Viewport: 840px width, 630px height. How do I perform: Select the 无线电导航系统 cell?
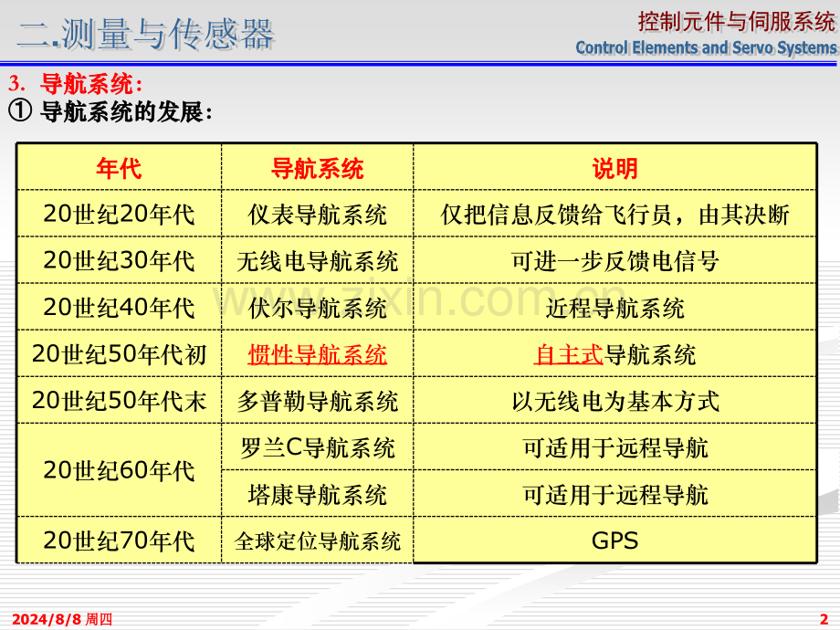pos(317,260)
